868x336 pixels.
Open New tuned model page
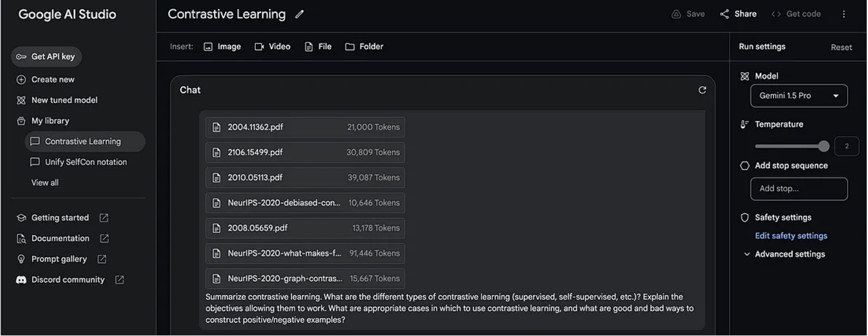coord(64,100)
